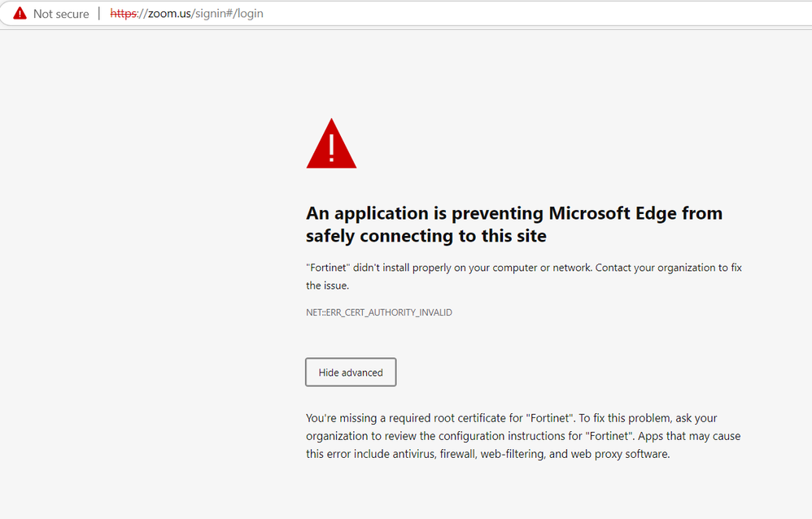Screen dimensions: 812x519
Task: Click empty area right of the URL
Action: [529, 14]
